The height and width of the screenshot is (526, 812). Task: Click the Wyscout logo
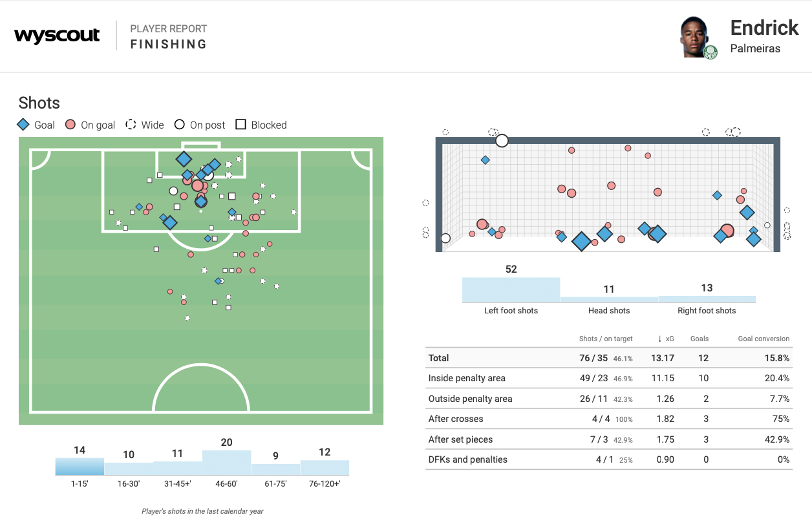point(57,36)
